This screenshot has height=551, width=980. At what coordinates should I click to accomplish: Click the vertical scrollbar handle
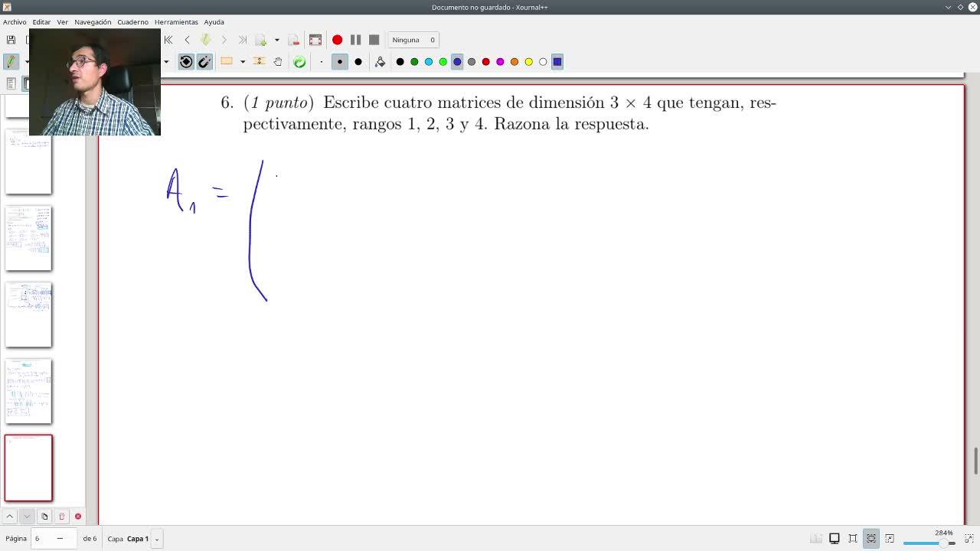click(x=975, y=461)
